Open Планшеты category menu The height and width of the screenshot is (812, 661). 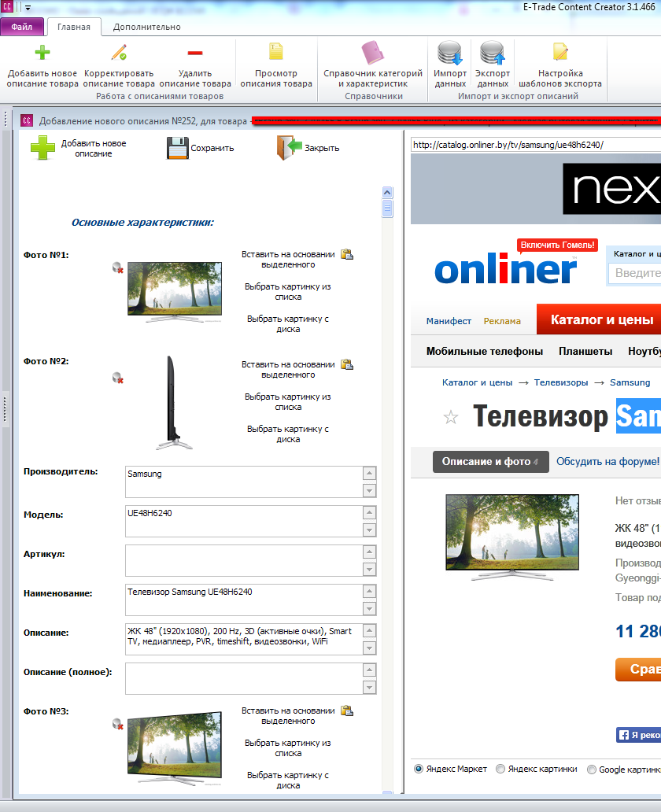tap(585, 351)
